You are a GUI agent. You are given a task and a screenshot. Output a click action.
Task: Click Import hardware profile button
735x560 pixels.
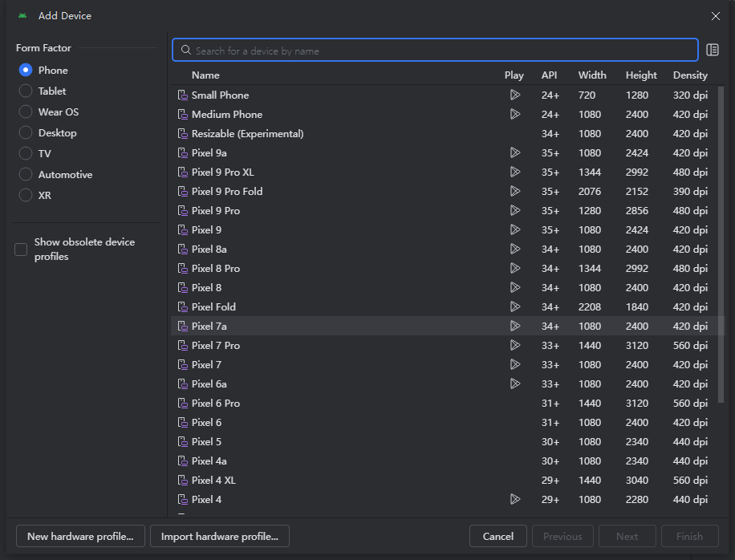(220, 536)
